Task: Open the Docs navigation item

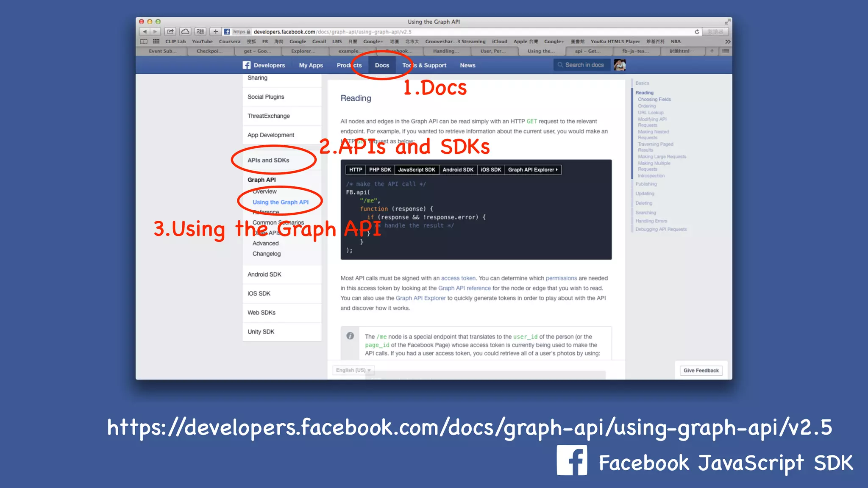Action: 382,65
